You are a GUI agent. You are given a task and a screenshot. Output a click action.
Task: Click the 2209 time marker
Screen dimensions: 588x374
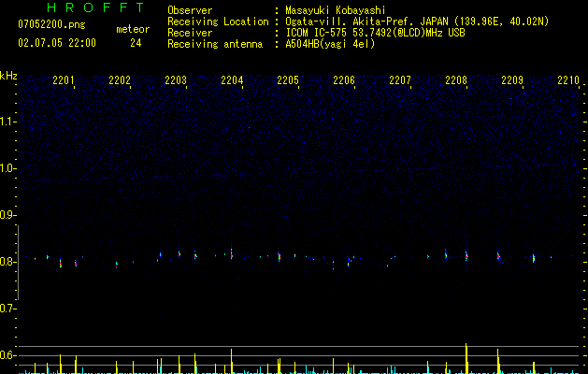tap(512, 79)
